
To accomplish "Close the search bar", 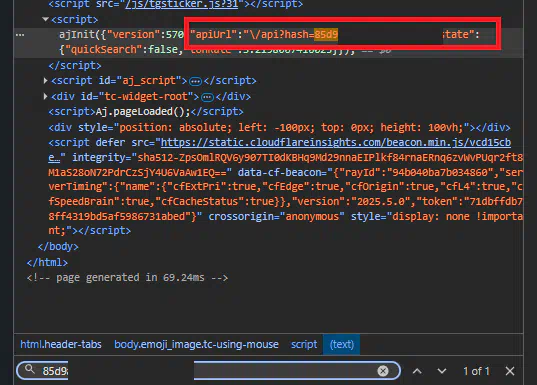I will click(x=510, y=371).
